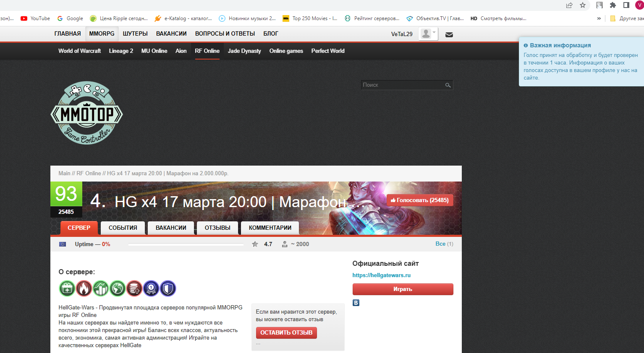Click the Main breadcrumb link
Screen dimensions: 644x353
(x=64, y=173)
